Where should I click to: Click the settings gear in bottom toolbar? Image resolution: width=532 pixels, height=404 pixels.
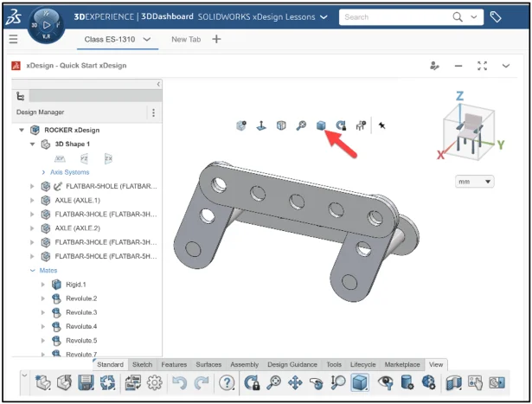click(x=156, y=383)
